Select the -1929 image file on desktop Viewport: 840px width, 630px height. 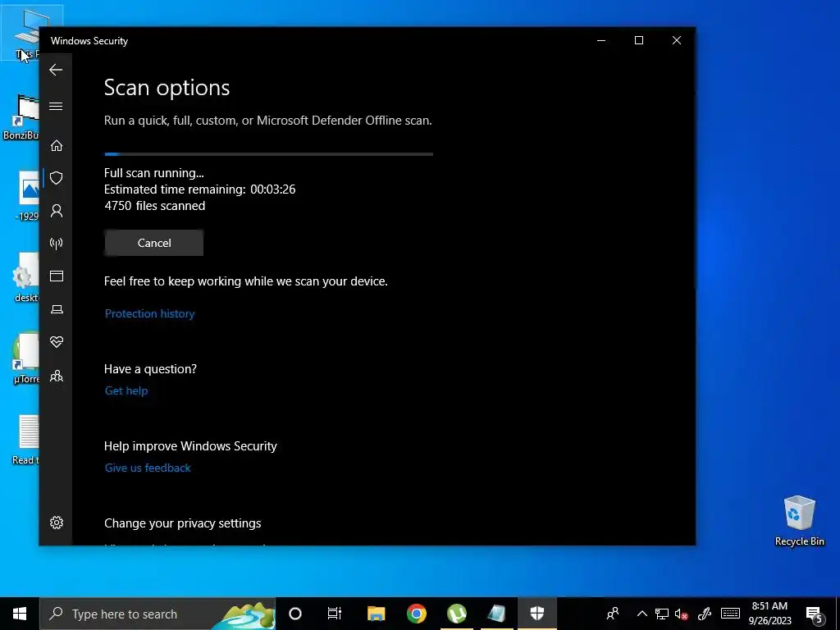(27, 196)
